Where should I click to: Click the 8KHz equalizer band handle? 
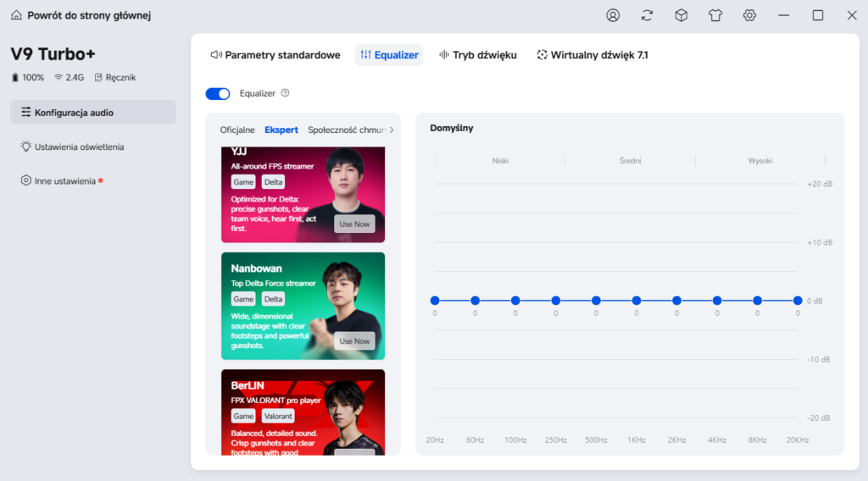[757, 301]
